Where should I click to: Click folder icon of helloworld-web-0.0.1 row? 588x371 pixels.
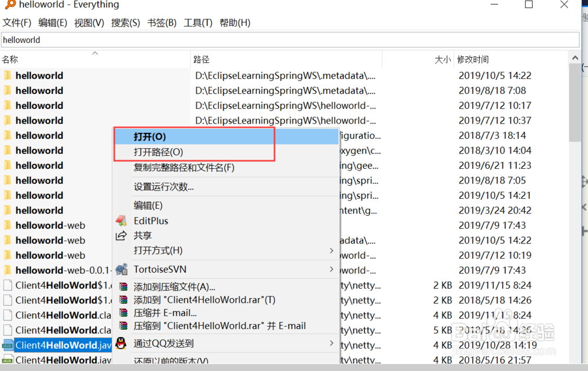coord(7,270)
